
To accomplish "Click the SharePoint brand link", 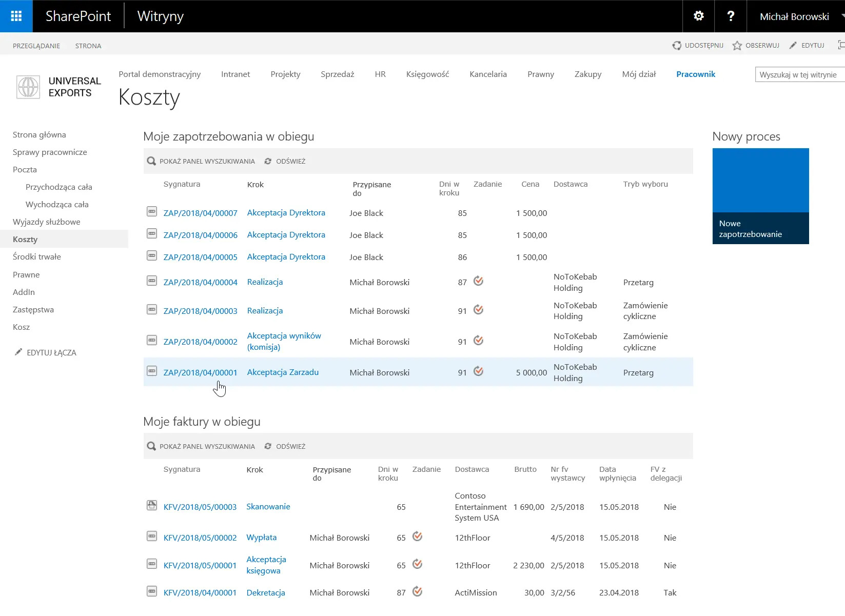I will point(78,16).
